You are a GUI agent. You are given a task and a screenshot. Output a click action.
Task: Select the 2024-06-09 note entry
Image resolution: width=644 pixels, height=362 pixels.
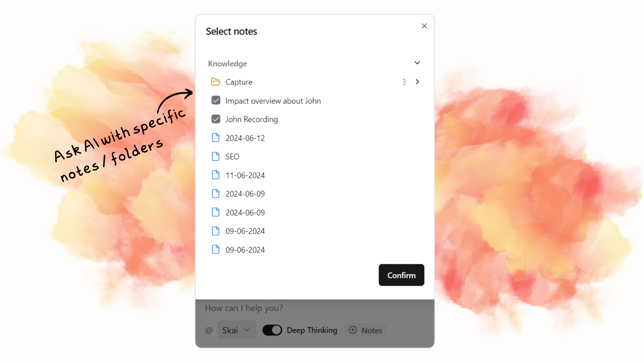[x=245, y=194]
